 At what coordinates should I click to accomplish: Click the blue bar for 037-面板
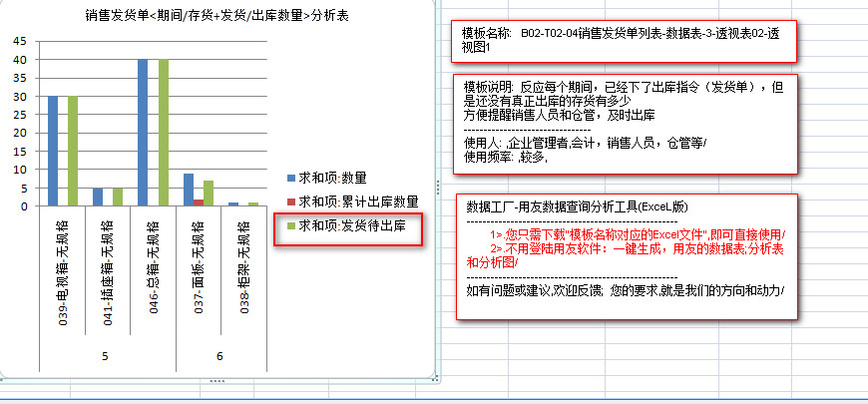(188, 190)
